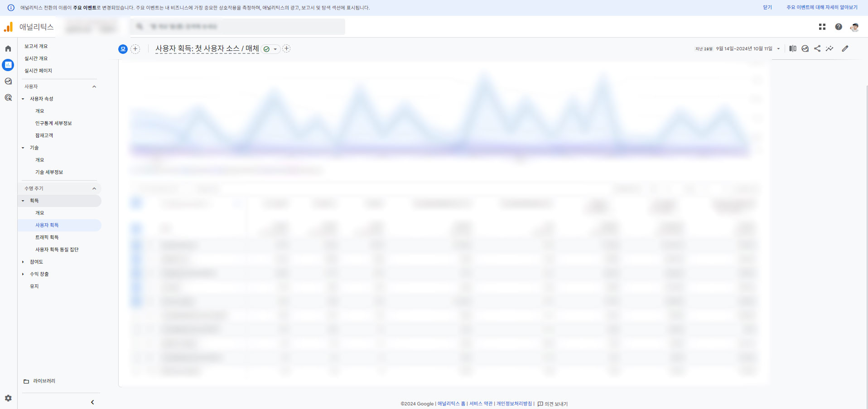The image size is (868, 409).
Task: Open the date range dropdown arrow
Action: tap(778, 49)
